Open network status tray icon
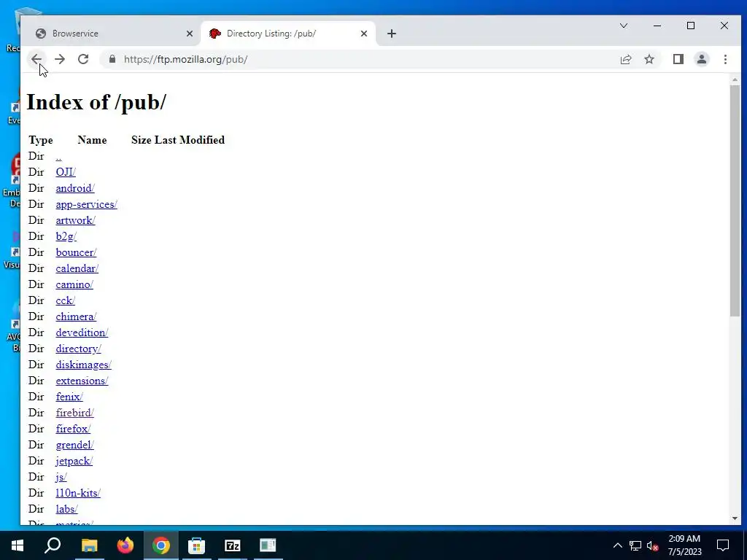747x560 pixels. coord(635,545)
